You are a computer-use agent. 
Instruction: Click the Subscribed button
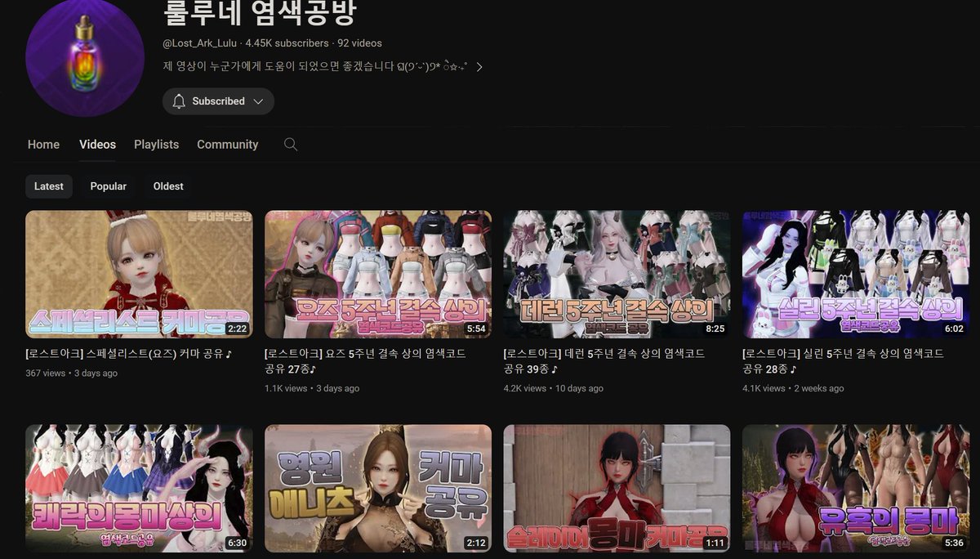tap(218, 101)
